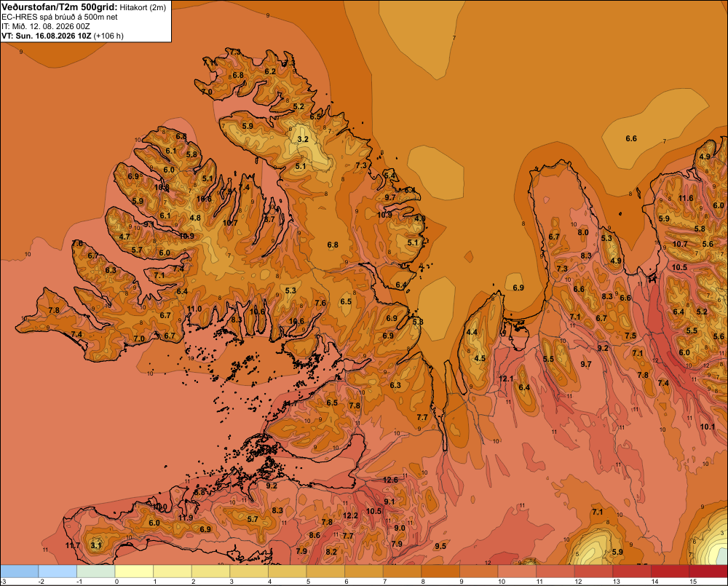Select the pale green -1 to 0 legend swatch
Viewport: 728px width, 586px height.
(95, 571)
